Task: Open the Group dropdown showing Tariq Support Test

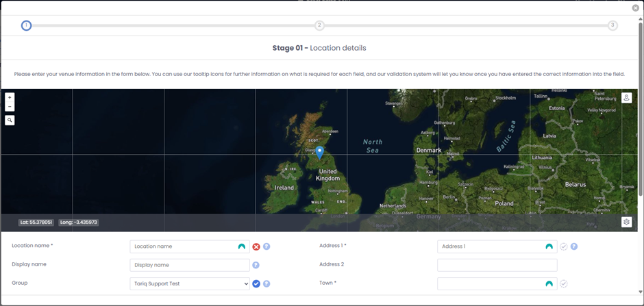Action: pyautogui.click(x=190, y=283)
